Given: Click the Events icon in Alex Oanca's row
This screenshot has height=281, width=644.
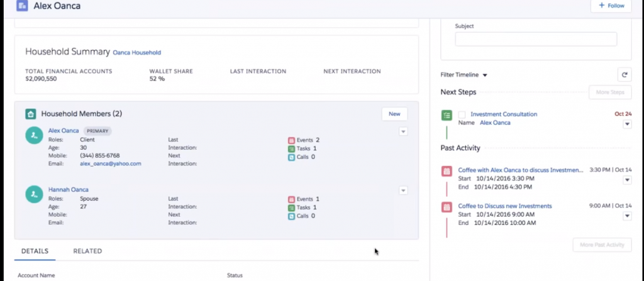Looking at the screenshot, I should (291, 140).
